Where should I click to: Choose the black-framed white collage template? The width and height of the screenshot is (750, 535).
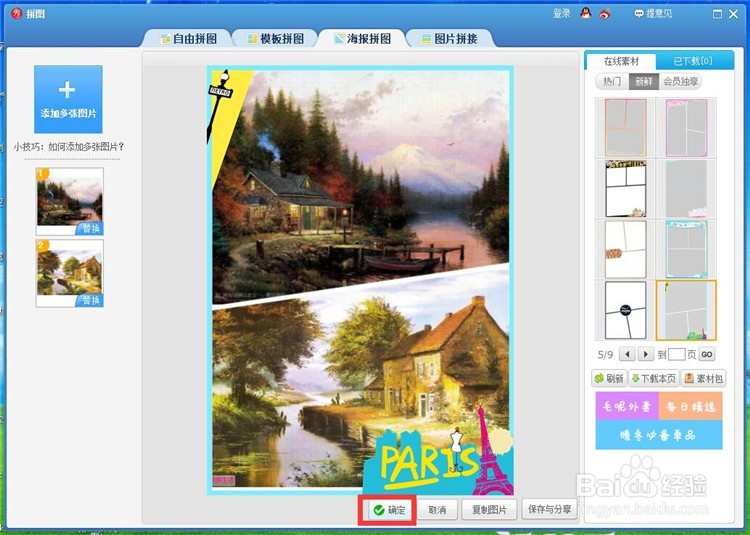[x=626, y=188]
